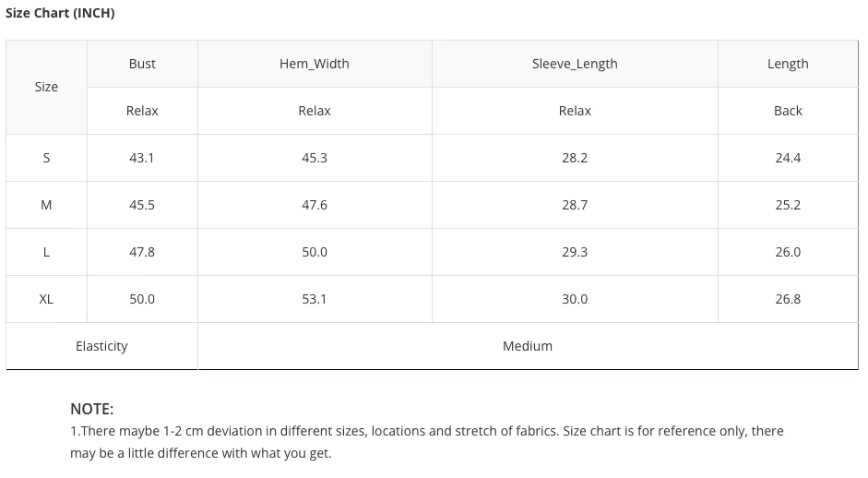Click the 29.3 sleeve length value
Viewport: 868px width, 478px height.
(575, 252)
